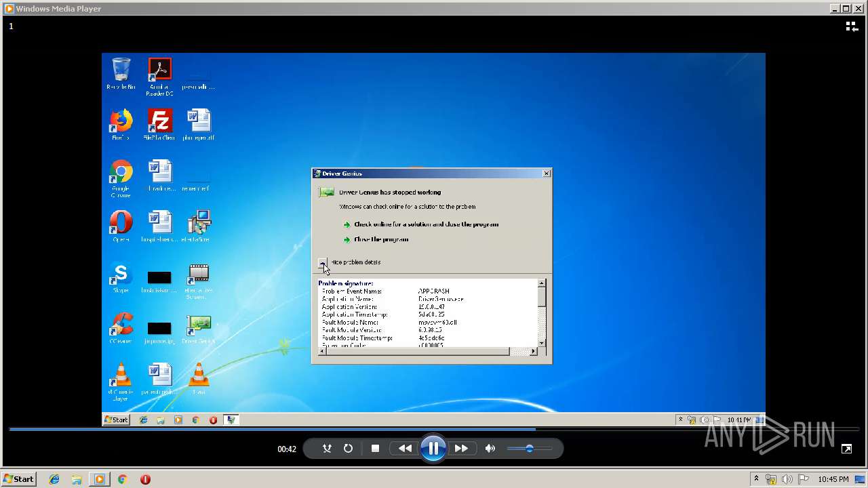The width and height of the screenshot is (868, 488).
Task: Show hidden system tray icons
Action: pyautogui.click(x=756, y=479)
